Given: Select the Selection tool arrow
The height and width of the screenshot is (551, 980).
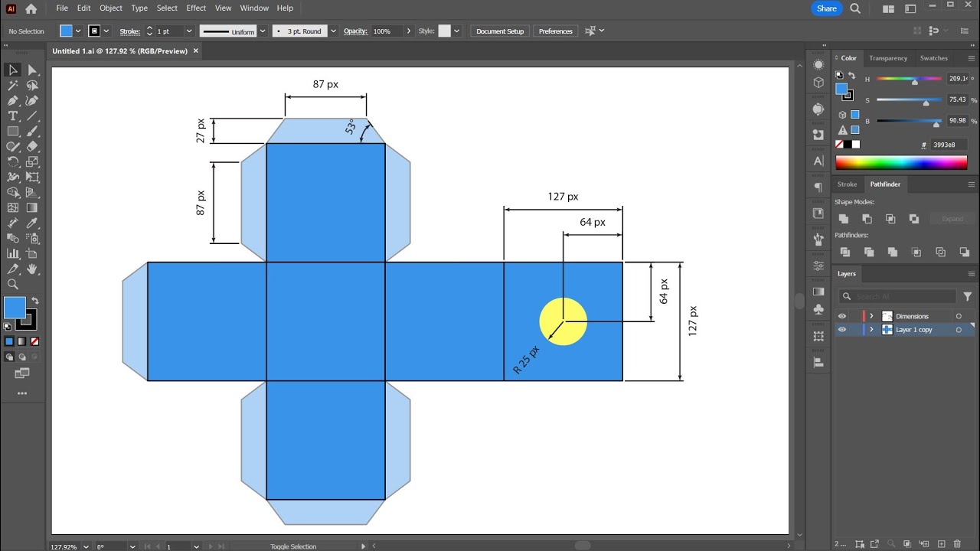Looking at the screenshot, I should pyautogui.click(x=13, y=70).
